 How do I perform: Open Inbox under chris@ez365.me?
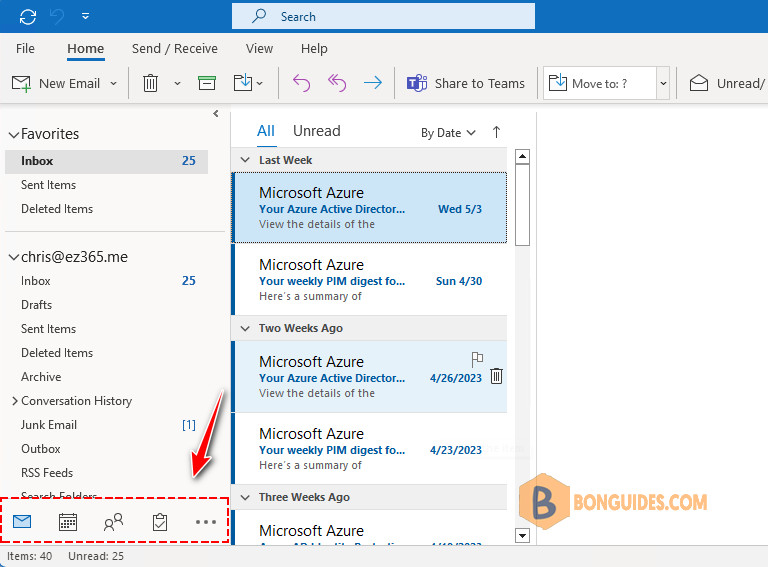(107, 281)
